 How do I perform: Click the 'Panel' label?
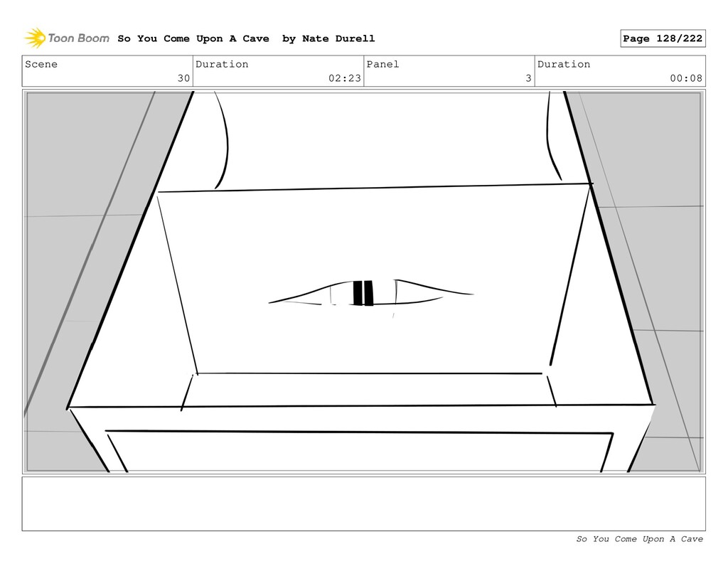point(382,64)
